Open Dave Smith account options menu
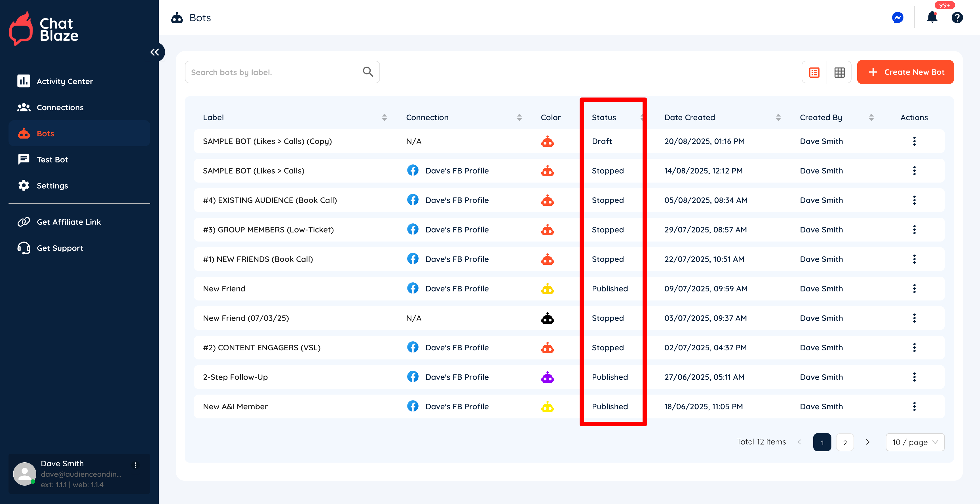Image resolution: width=980 pixels, height=504 pixels. pos(136,465)
